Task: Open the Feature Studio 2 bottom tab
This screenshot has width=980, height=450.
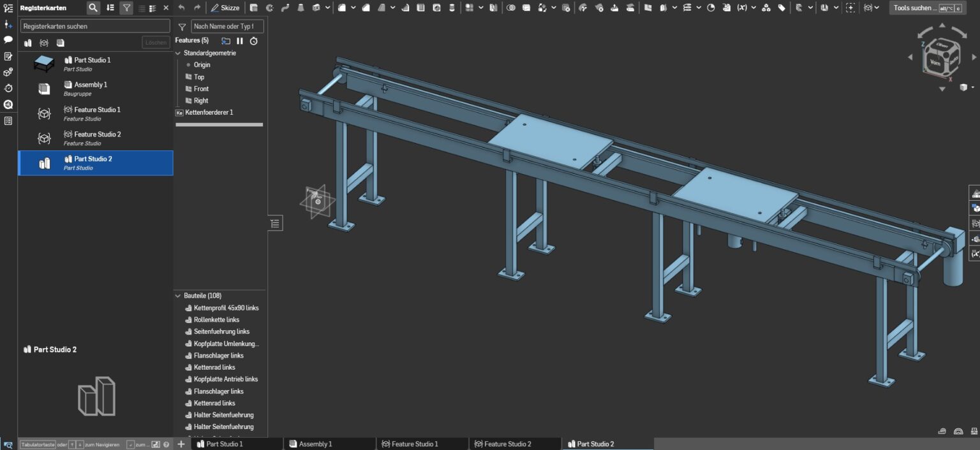Action: coord(515,444)
